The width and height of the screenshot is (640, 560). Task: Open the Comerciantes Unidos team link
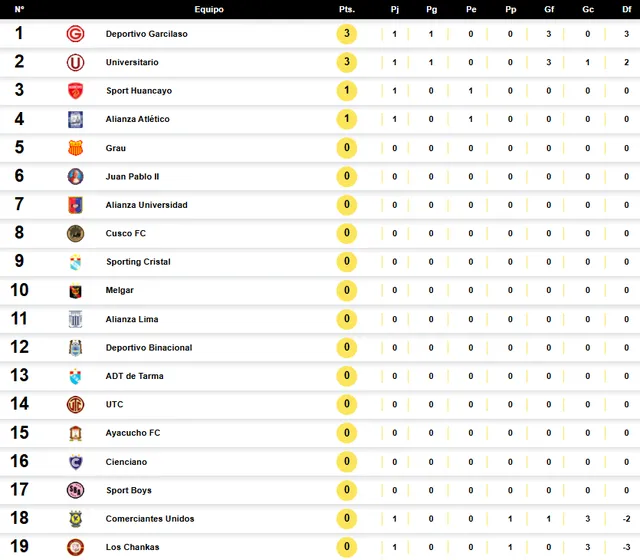(x=150, y=519)
